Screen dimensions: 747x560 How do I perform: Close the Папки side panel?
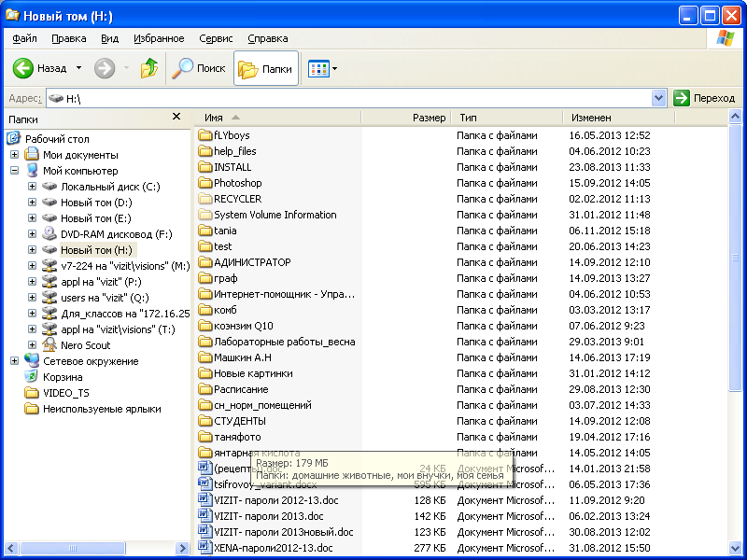point(176,117)
